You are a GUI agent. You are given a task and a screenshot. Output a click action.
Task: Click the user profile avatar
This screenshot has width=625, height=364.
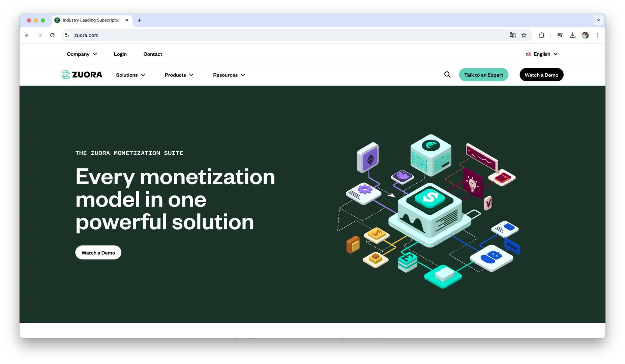[x=585, y=35]
